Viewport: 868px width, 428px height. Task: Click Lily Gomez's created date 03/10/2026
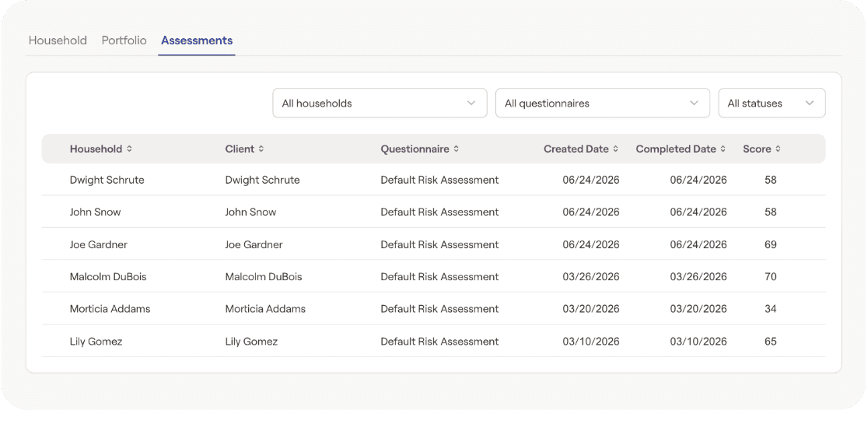(x=591, y=342)
